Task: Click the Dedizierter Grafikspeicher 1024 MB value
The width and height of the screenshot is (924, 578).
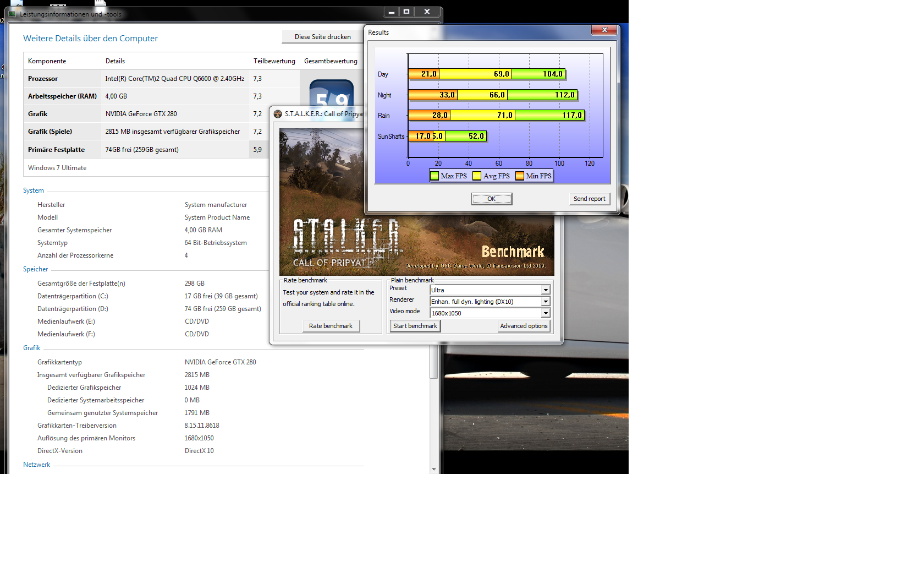Action: click(197, 388)
